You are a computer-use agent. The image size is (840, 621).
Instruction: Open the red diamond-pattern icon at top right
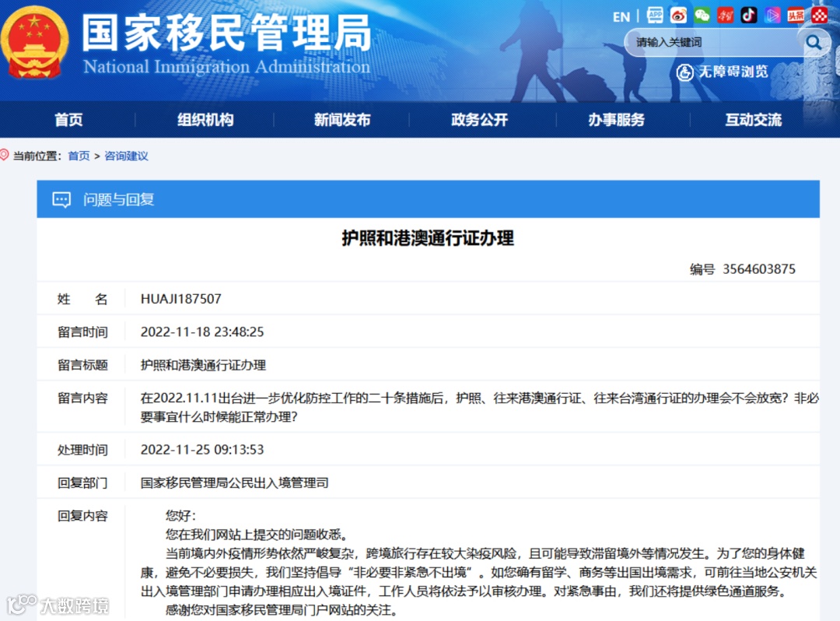[x=820, y=15]
